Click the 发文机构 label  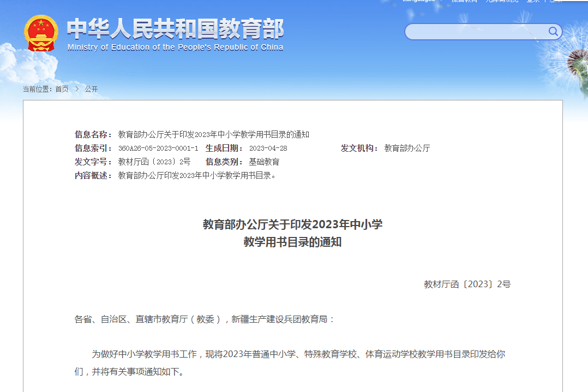pos(359,149)
